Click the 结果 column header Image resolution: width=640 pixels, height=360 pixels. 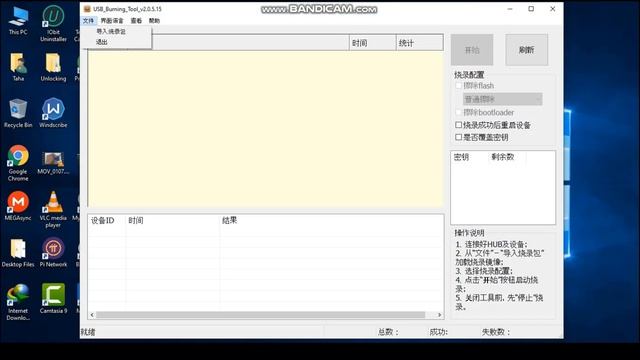click(x=331, y=220)
